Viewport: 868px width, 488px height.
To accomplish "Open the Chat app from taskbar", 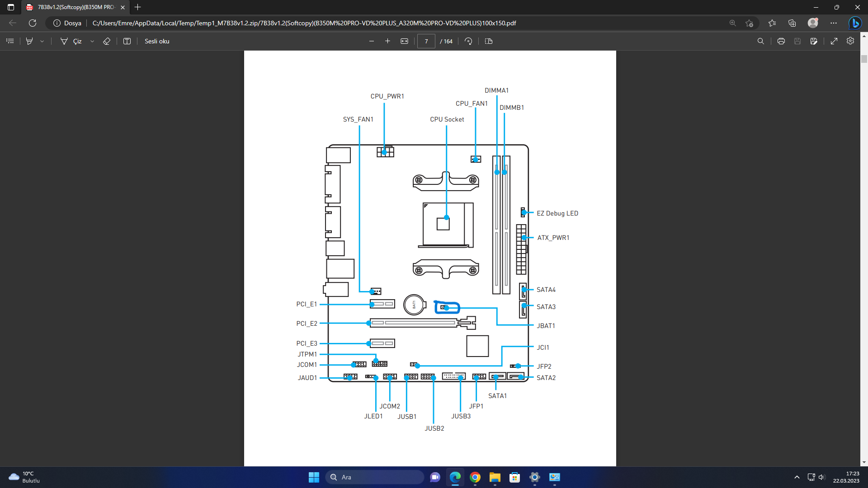I will [435, 477].
